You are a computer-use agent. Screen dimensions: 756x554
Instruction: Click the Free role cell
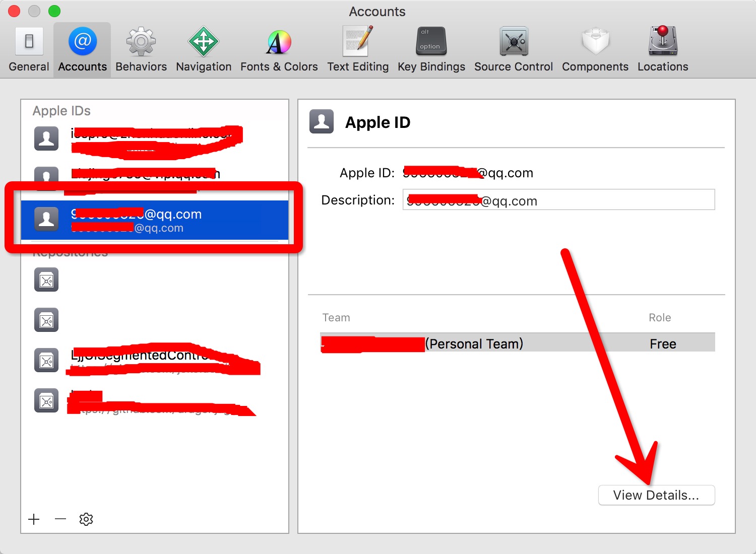click(663, 344)
